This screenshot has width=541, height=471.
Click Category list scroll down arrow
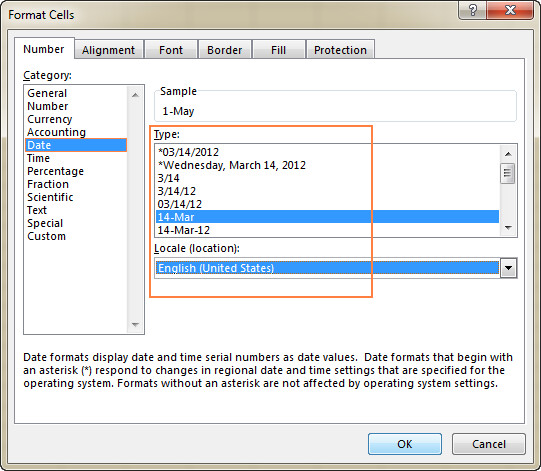(136, 325)
